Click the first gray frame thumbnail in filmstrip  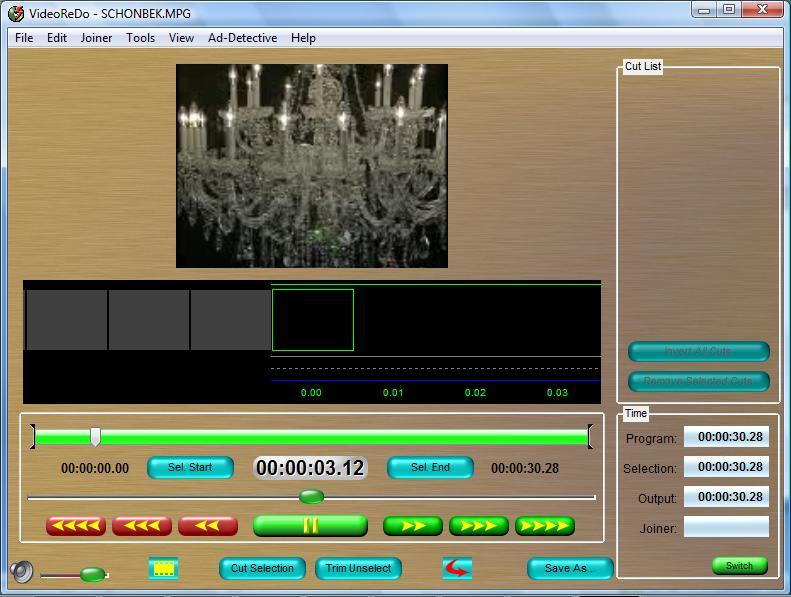pyautogui.click(x=67, y=320)
